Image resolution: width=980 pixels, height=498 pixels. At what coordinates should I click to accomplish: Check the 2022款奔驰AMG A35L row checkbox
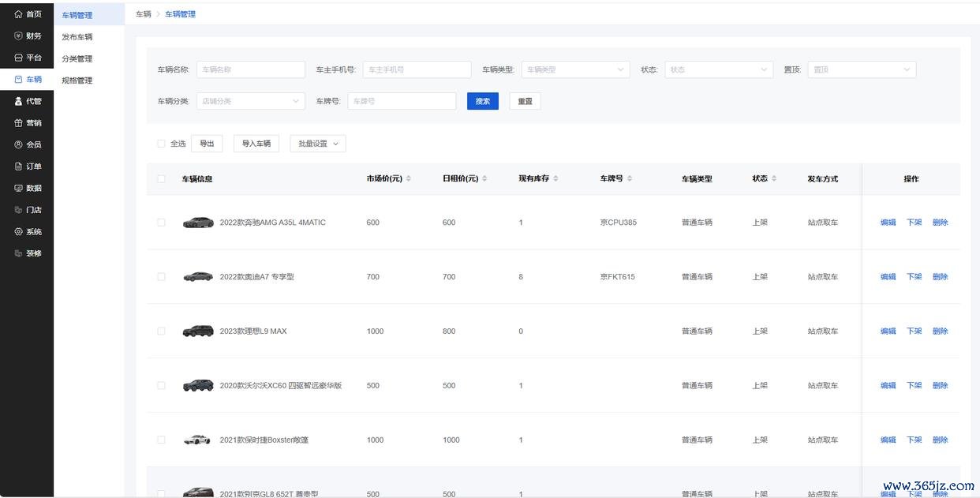coord(161,223)
